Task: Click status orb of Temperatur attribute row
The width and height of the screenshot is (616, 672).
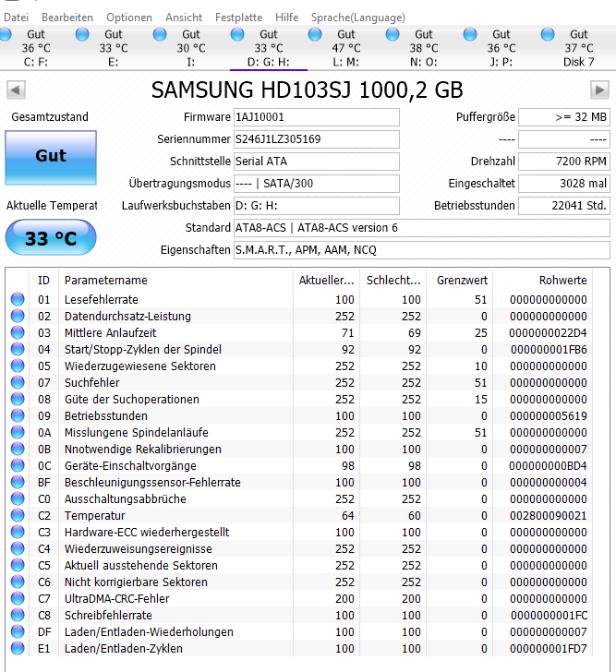Action: click(18, 516)
